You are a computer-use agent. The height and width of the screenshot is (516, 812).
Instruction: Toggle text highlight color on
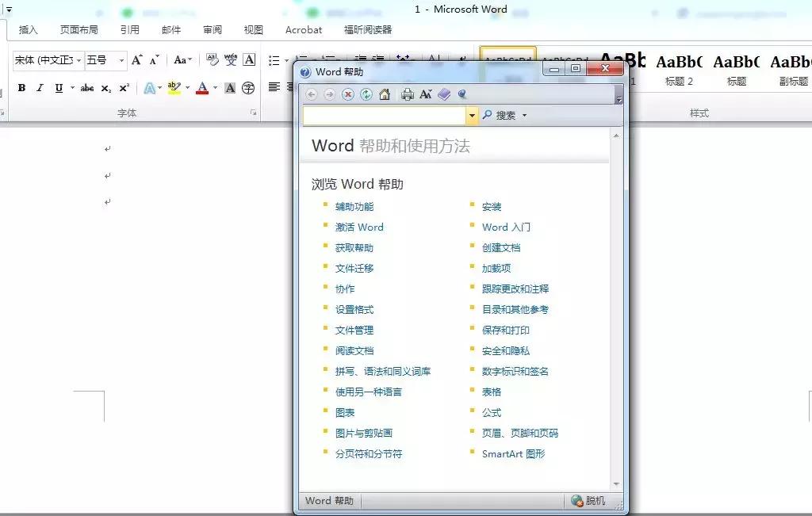pyautogui.click(x=174, y=88)
